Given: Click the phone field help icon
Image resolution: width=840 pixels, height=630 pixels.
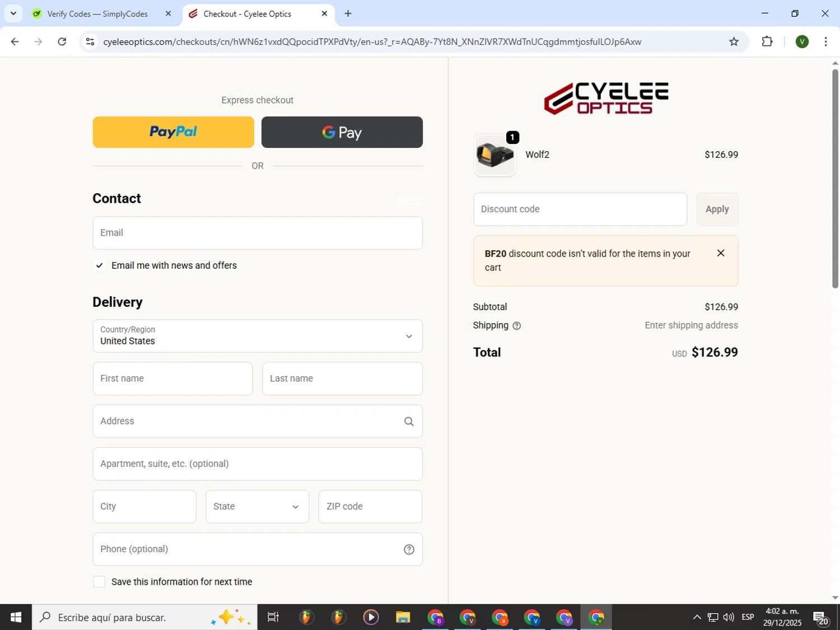Looking at the screenshot, I should (x=409, y=549).
